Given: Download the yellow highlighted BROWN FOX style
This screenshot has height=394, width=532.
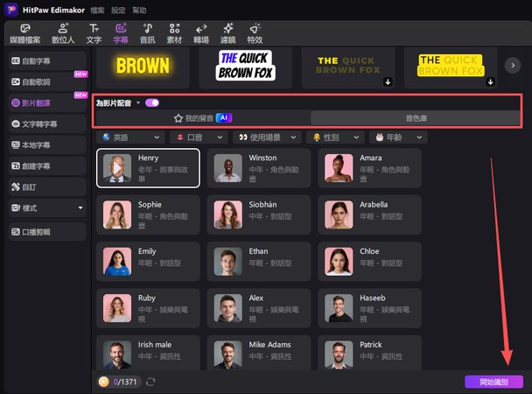Looking at the screenshot, I should tap(490, 81).
